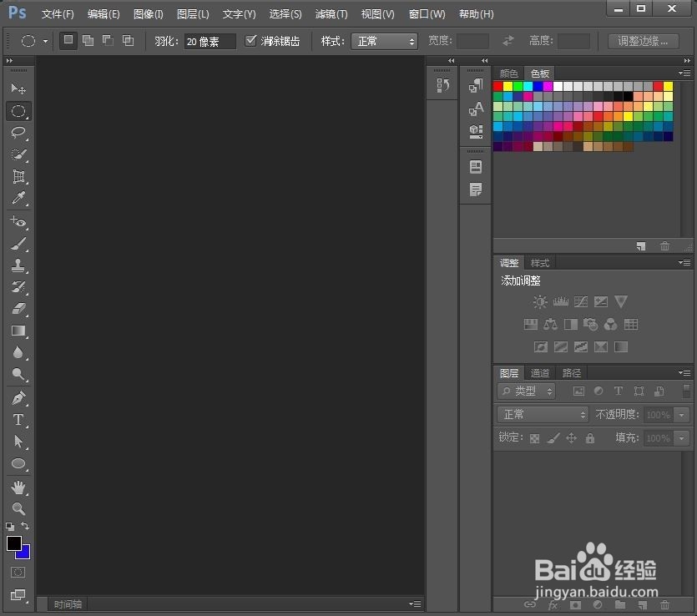Select the Zoom tool
Screen dimensions: 697x616
(x=18, y=508)
